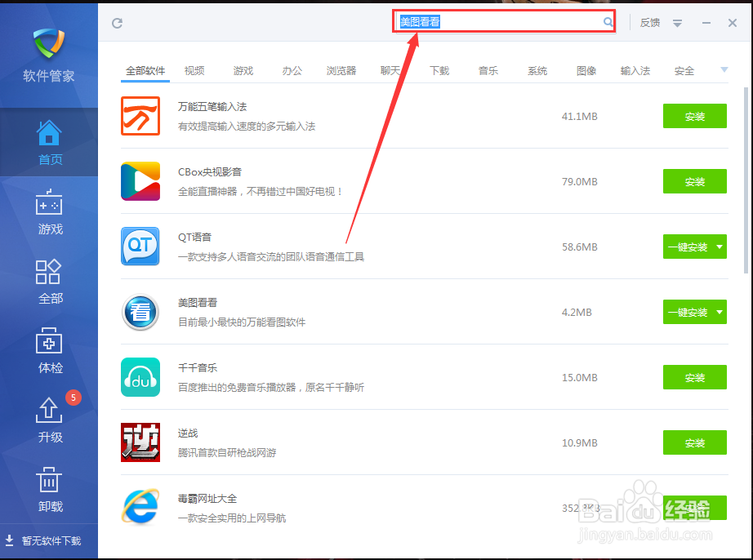The image size is (753, 560).
Task: Switch to the 游戏 category tab
Action: tap(243, 71)
